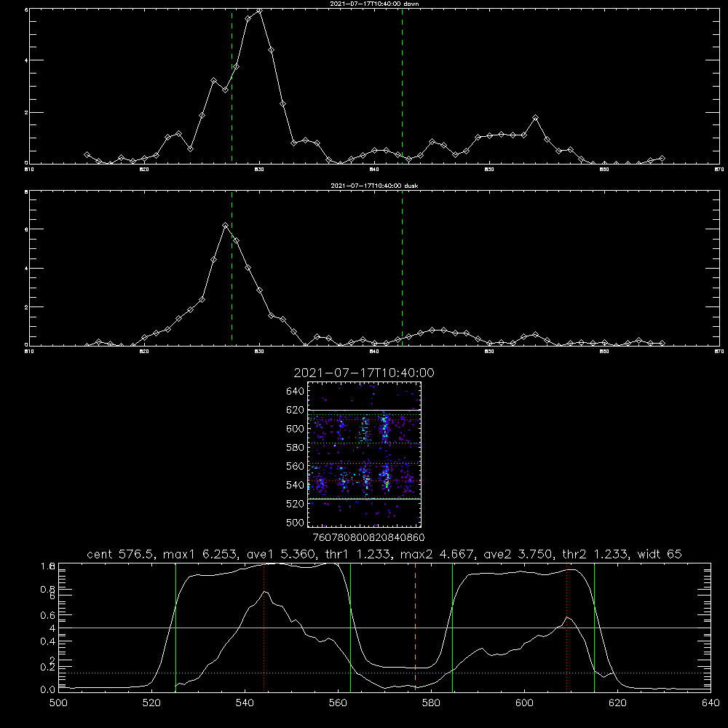Click the white horizontal line across the bottom plot
The height and width of the screenshot is (728, 728).
pyautogui.click(x=384, y=628)
